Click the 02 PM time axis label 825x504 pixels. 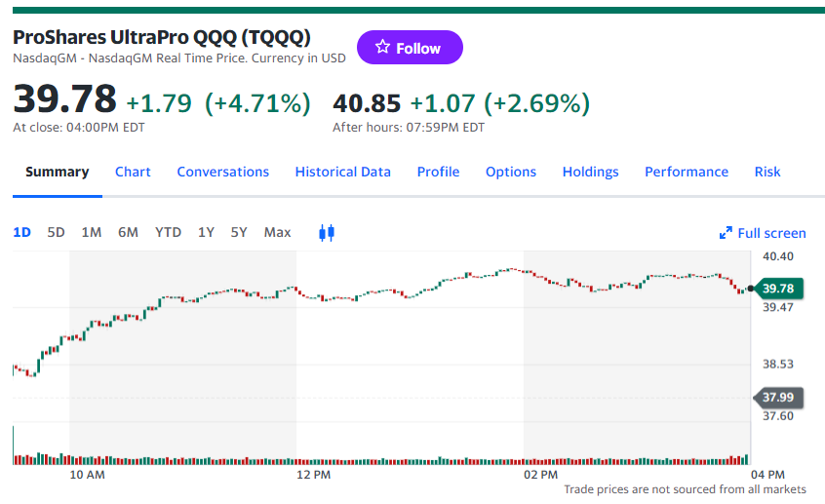click(x=541, y=475)
